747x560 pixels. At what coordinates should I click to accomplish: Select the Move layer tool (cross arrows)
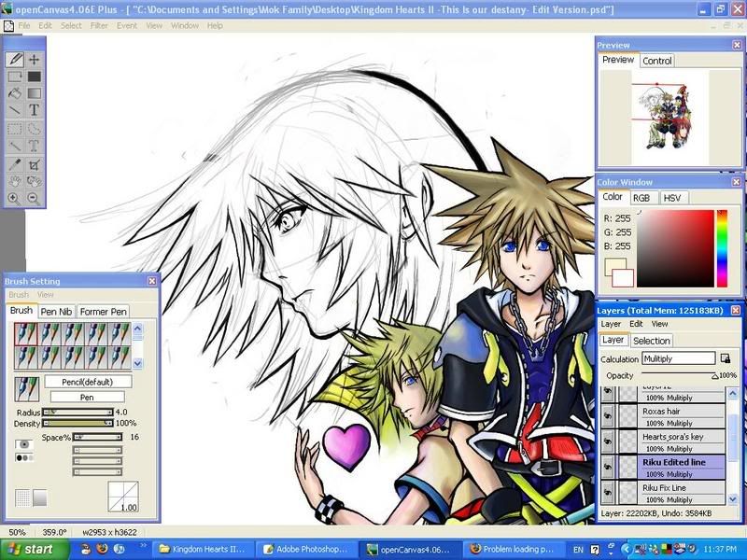[x=34, y=60]
